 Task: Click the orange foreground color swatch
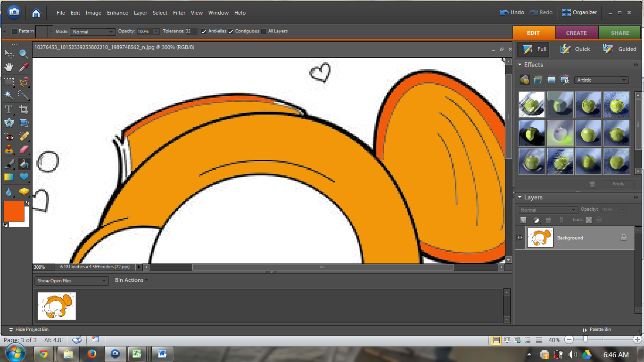pos(14,212)
